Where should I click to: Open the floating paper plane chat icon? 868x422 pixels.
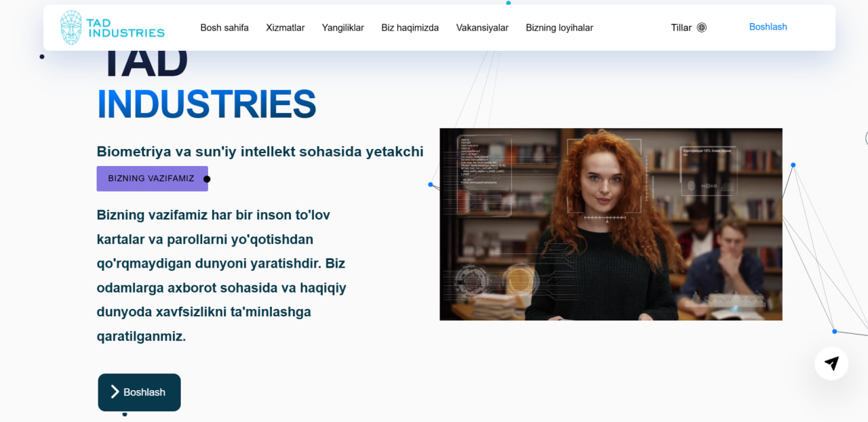tap(831, 363)
